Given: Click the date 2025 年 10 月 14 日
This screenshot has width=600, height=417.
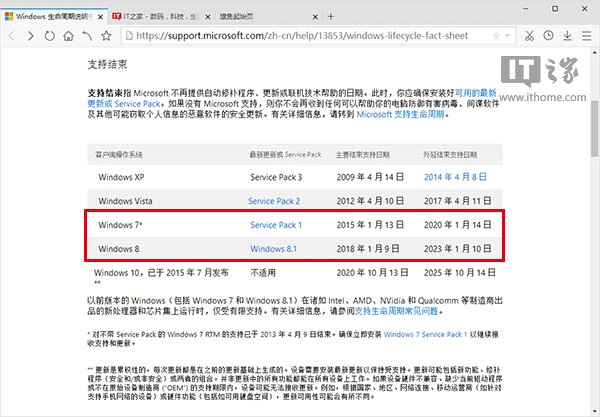Looking at the screenshot, I should [460, 273].
